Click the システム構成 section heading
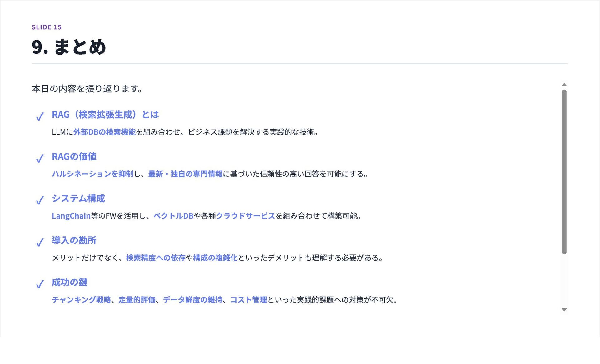The image size is (600, 364). pos(78,199)
